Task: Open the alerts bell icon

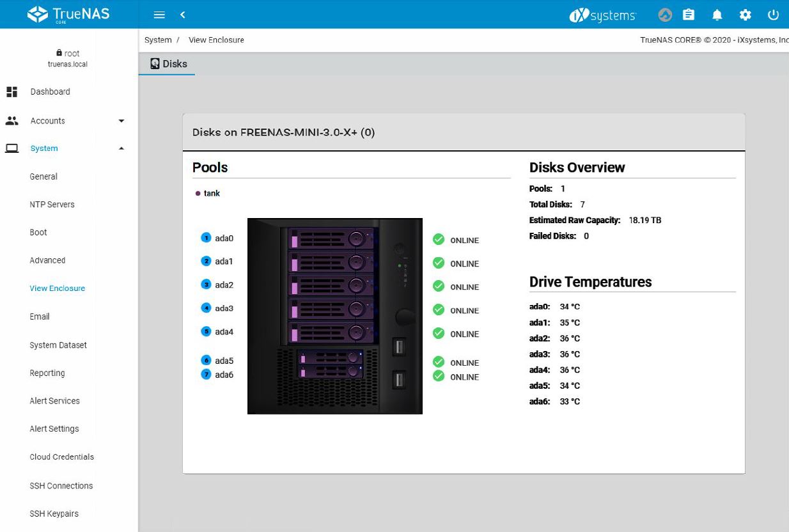Action: pyautogui.click(x=717, y=15)
